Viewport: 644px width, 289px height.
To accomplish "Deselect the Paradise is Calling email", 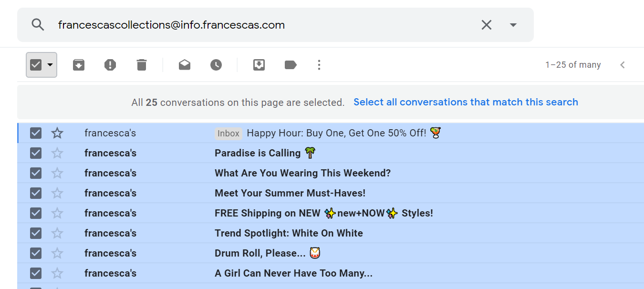I will (x=36, y=153).
